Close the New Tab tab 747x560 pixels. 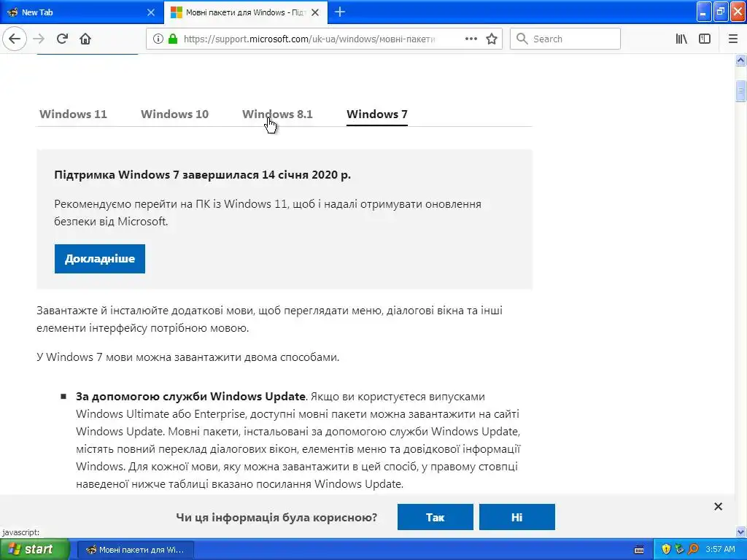tap(151, 12)
